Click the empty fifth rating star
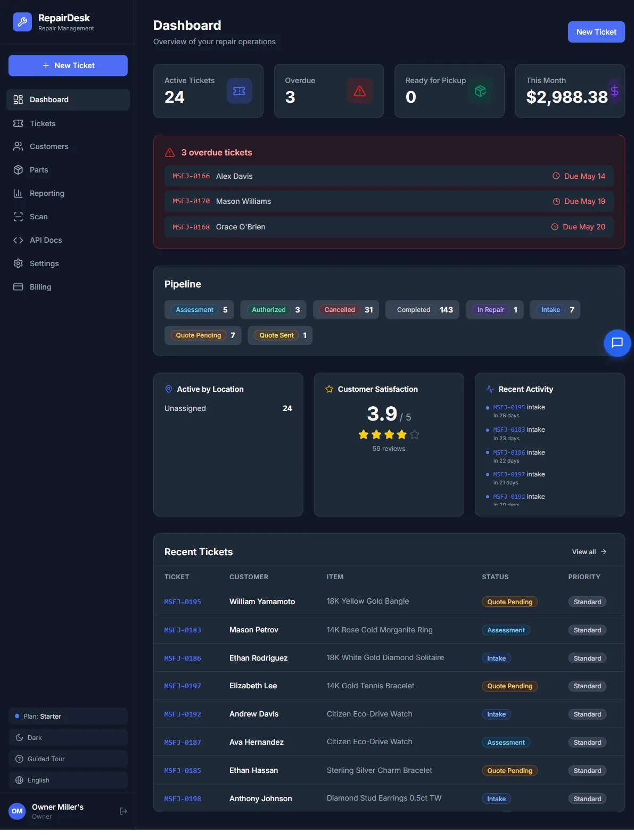Image resolution: width=634 pixels, height=840 pixels. 415,434
